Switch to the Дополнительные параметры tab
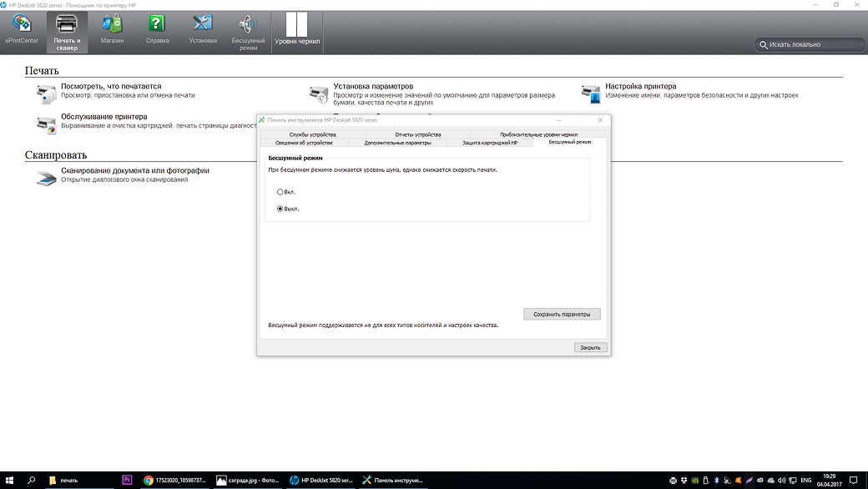Screen dimensions: 868x489 (x=397, y=143)
